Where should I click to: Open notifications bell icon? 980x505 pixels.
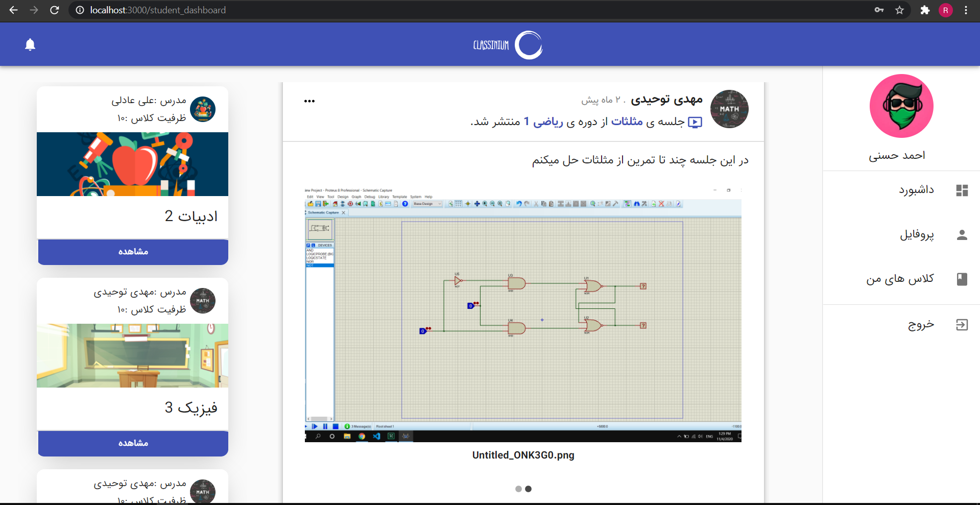coord(30,45)
